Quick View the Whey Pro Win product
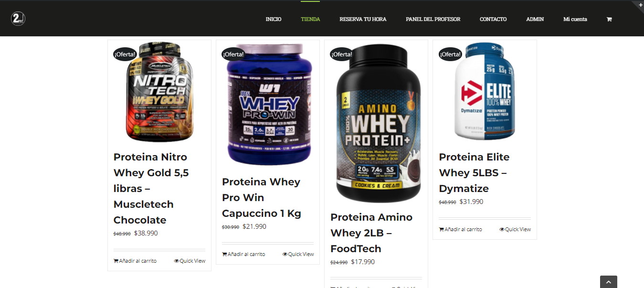The height and width of the screenshot is (288, 644). pos(298,254)
